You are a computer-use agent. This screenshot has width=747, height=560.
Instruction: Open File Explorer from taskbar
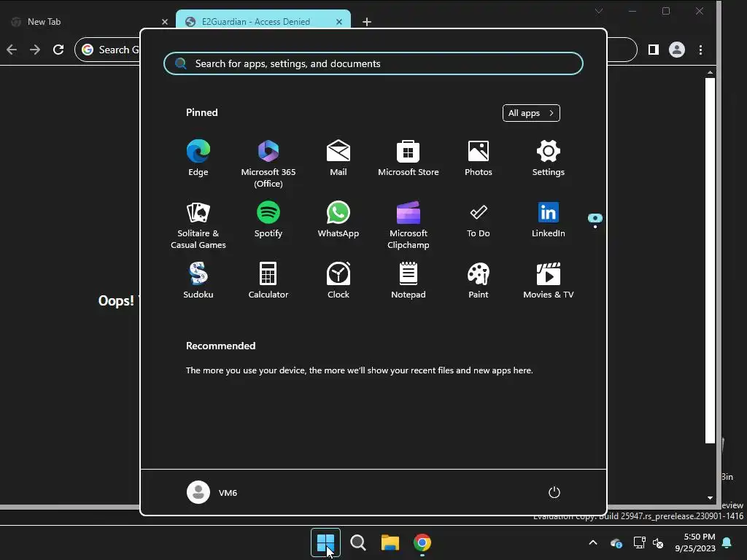(x=390, y=542)
